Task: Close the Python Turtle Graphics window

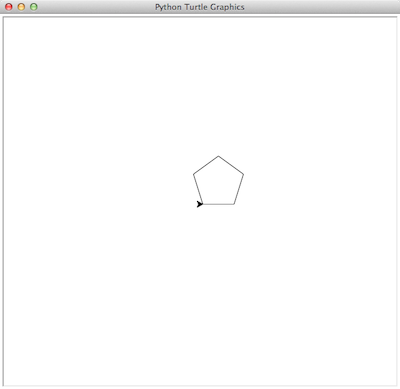Action: [x=9, y=7]
